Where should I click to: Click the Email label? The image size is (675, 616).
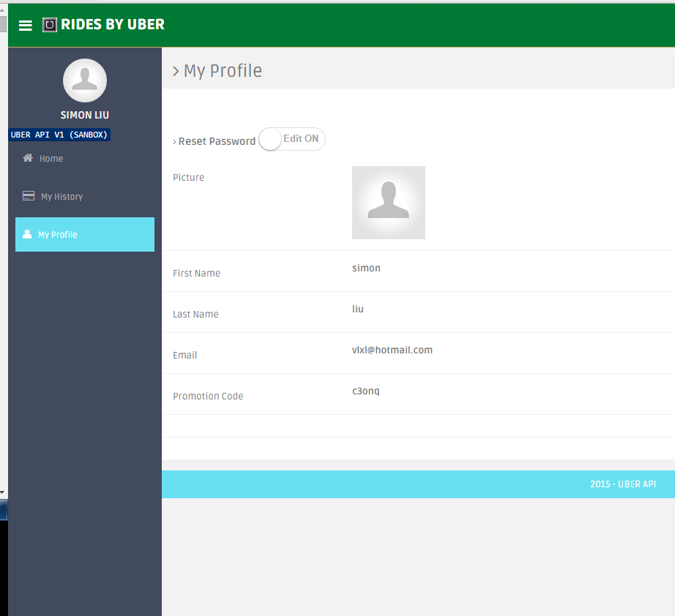(x=185, y=355)
